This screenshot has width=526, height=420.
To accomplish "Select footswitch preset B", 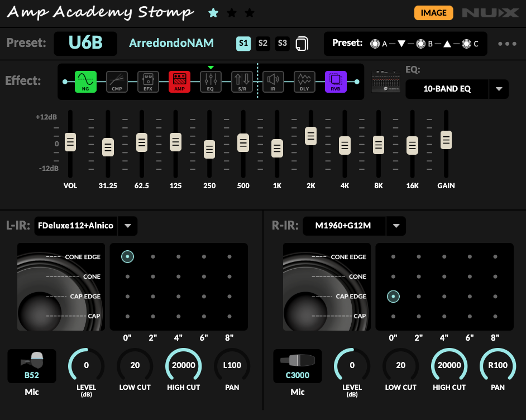I will click(x=420, y=44).
